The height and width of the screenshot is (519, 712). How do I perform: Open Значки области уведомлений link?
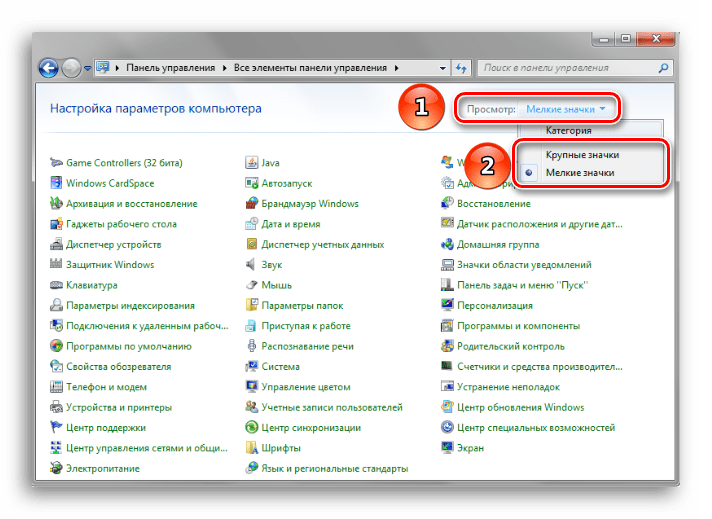coord(524,265)
